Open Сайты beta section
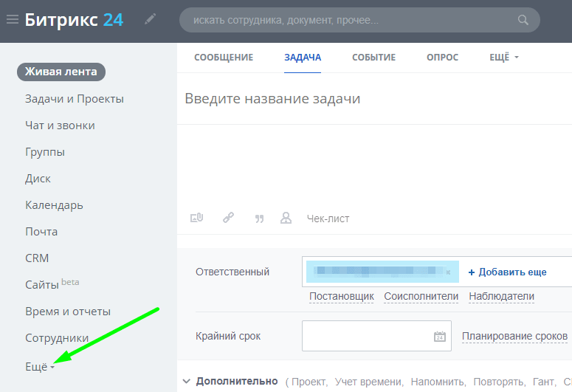 pyautogui.click(x=52, y=284)
